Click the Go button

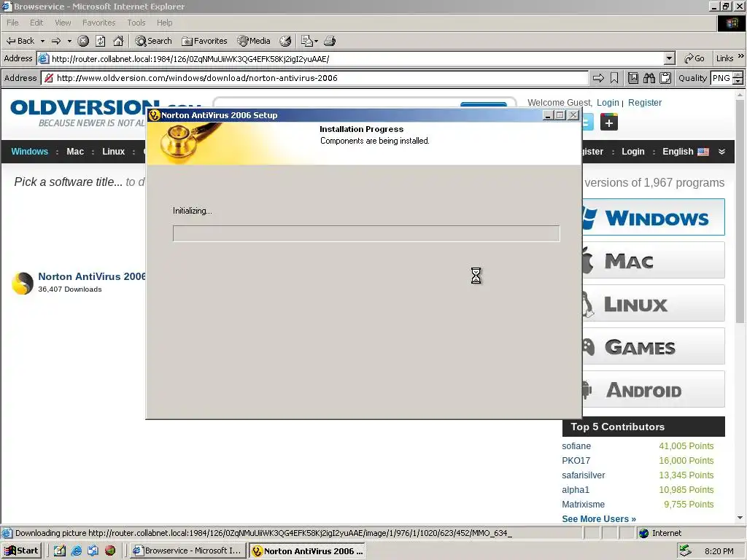coord(694,58)
